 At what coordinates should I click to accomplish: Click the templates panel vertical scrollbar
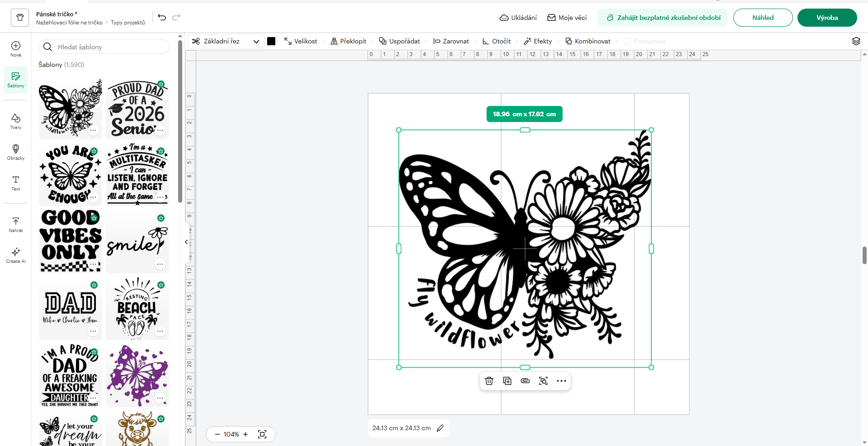(180, 121)
